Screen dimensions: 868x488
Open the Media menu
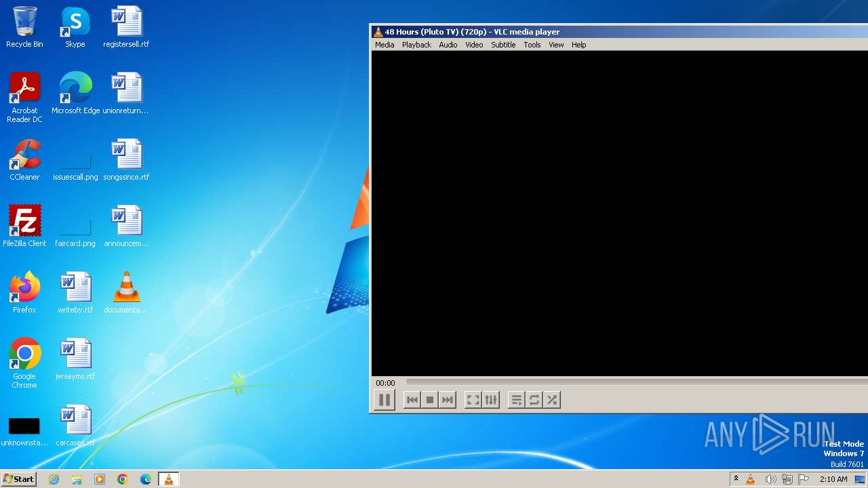pos(384,45)
